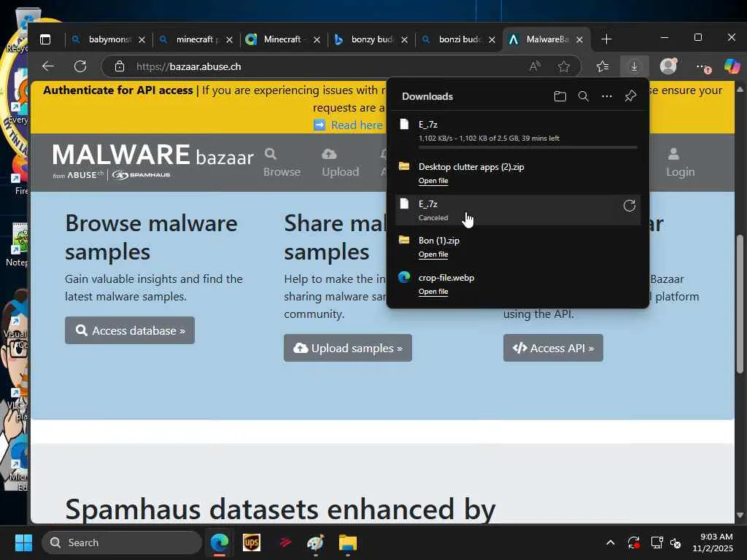Open File Explorer from the taskbar
This screenshot has width=747, height=560.
[348, 542]
